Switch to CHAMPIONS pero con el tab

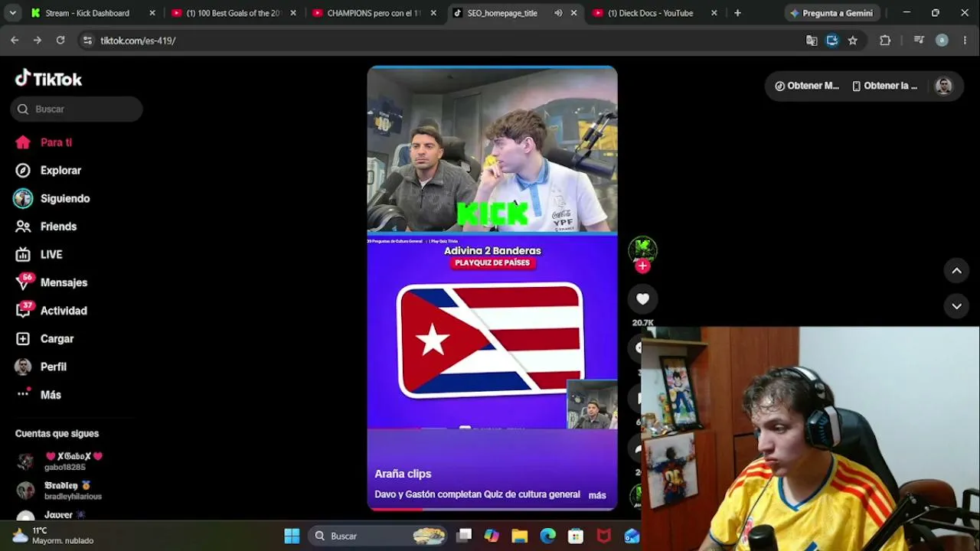click(x=374, y=13)
